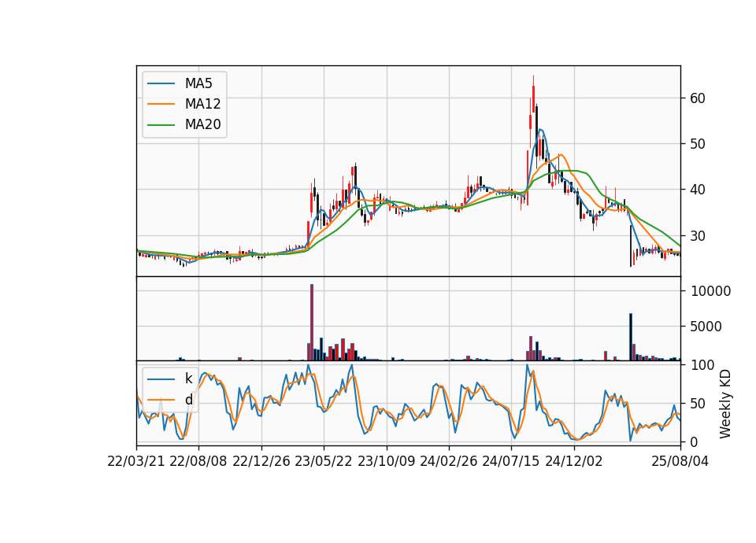Click the volume axis value 10000
This screenshot has height=543, width=756.
pos(710,291)
